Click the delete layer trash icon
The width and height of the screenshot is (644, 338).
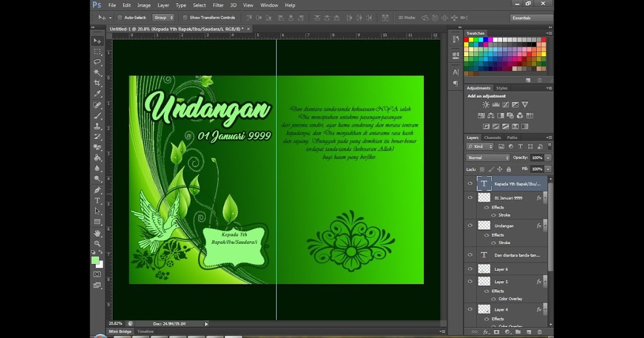(x=540, y=332)
